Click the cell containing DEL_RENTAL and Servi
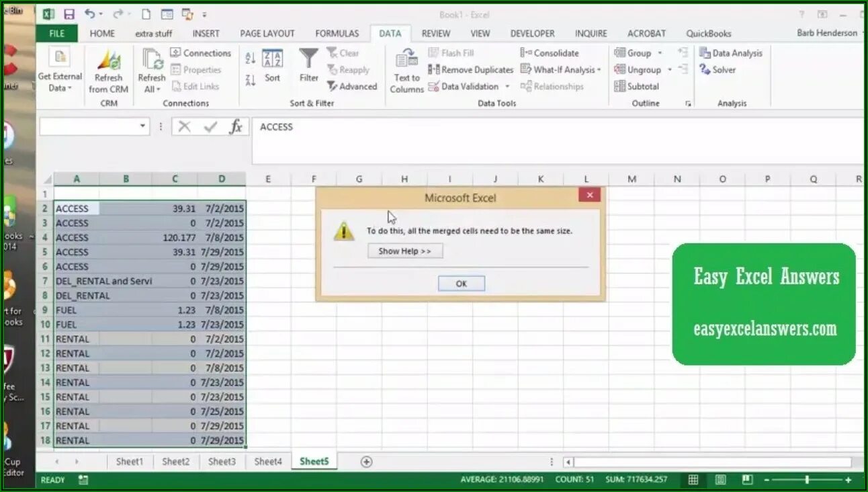The height and width of the screenshot is (492, 868). click(x=103, y=281)
